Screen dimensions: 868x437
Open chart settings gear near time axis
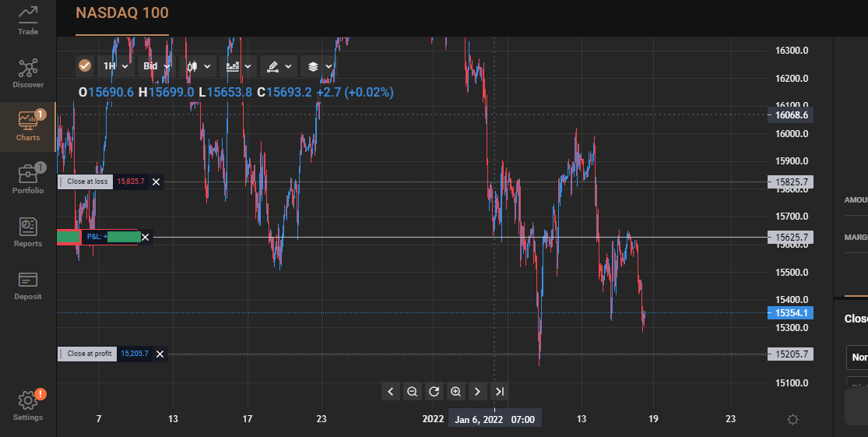(792, 419)
